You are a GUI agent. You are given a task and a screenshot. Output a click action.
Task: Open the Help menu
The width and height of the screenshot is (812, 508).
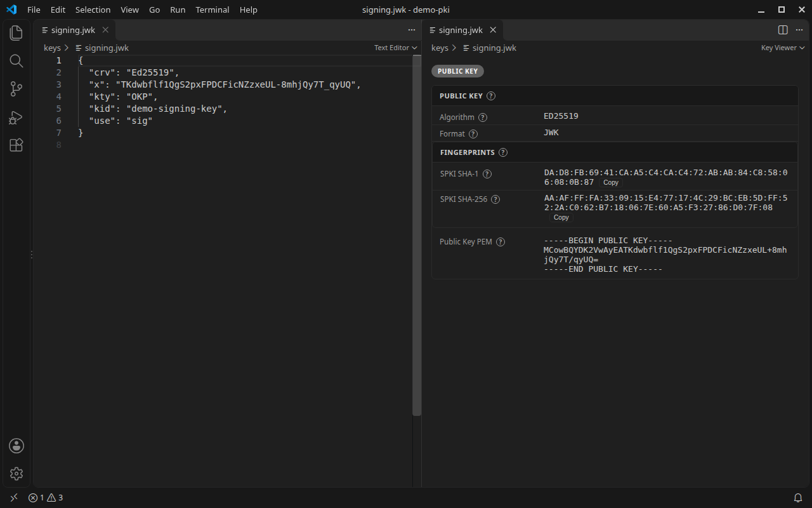click(x=249, y=10)
